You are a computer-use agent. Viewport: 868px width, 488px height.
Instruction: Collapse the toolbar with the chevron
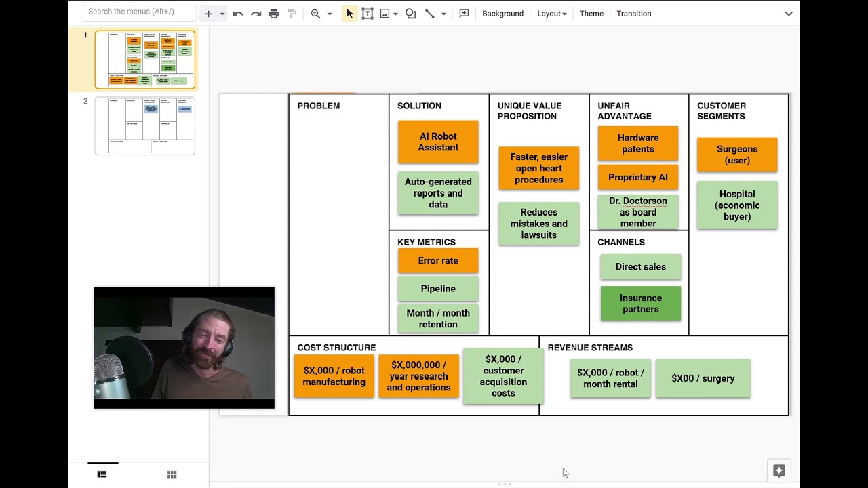tap(789, 14)
